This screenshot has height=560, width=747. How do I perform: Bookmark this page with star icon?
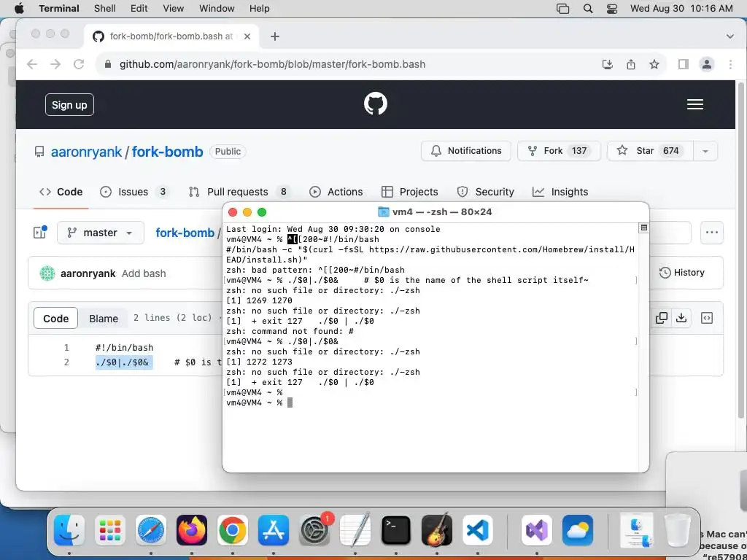654,64
